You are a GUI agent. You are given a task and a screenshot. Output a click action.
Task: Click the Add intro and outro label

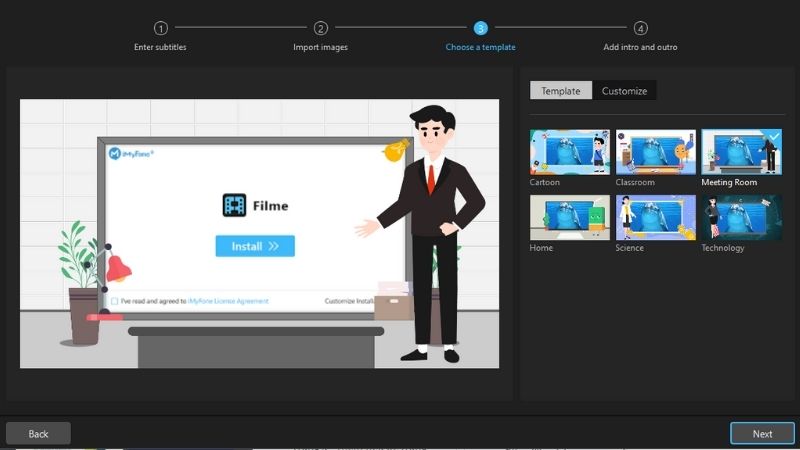point(640,47)
